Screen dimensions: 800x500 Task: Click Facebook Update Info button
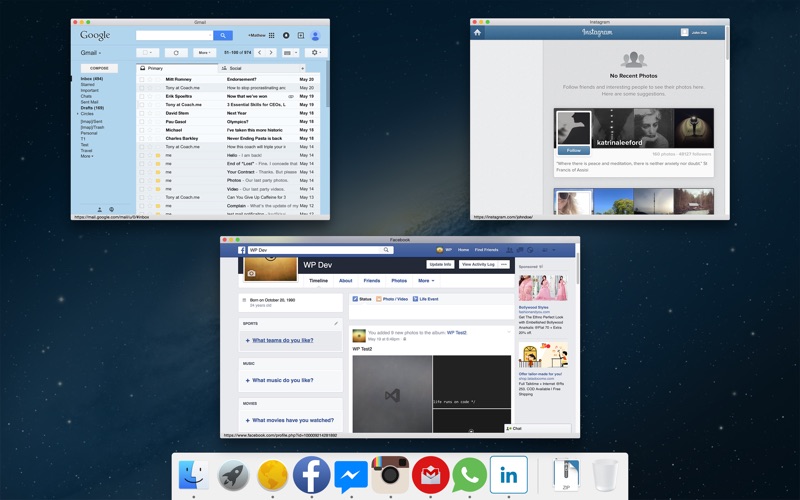click(440, 264)
